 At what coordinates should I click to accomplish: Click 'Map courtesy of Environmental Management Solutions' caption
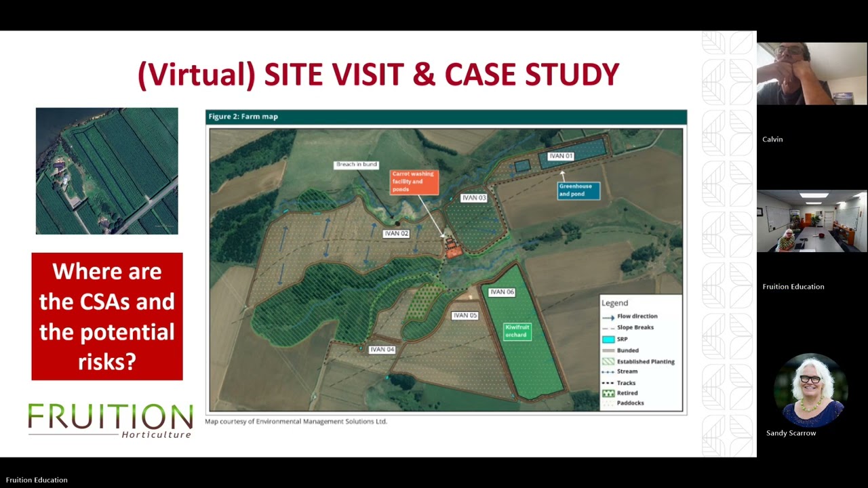pyautogui.click(x=296, y=422)
